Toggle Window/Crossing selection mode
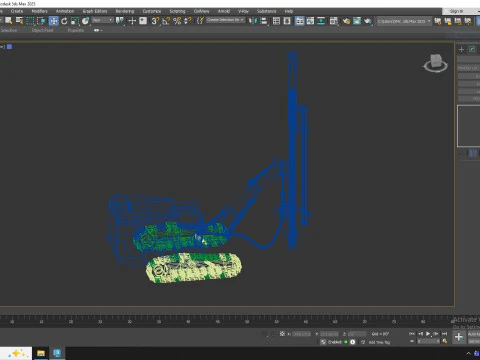Viewport: 480px width, 360px height. tap(41, 21)
